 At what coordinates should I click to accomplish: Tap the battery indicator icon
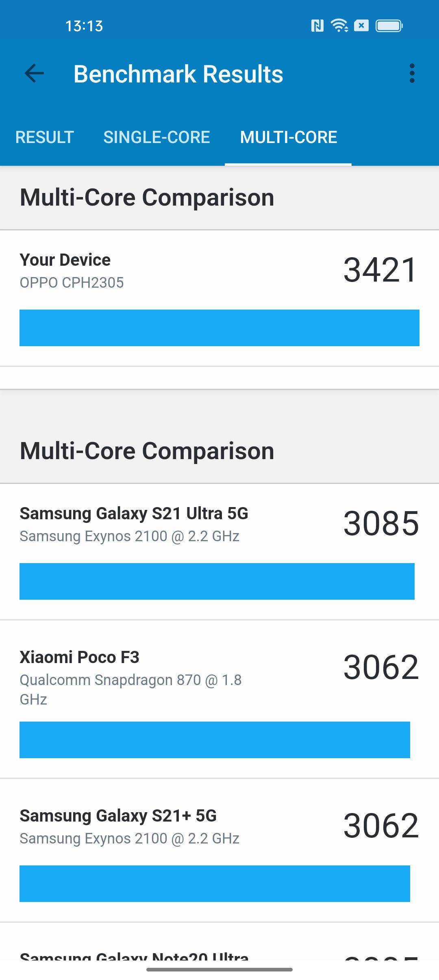pyautogui.click(x=389, y=26)
